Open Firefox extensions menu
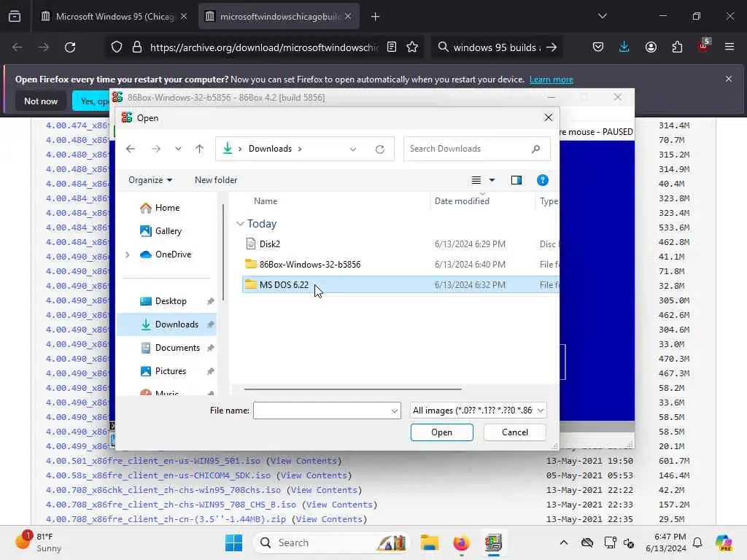Screen dimensions: 747x560 coord(677,47)
